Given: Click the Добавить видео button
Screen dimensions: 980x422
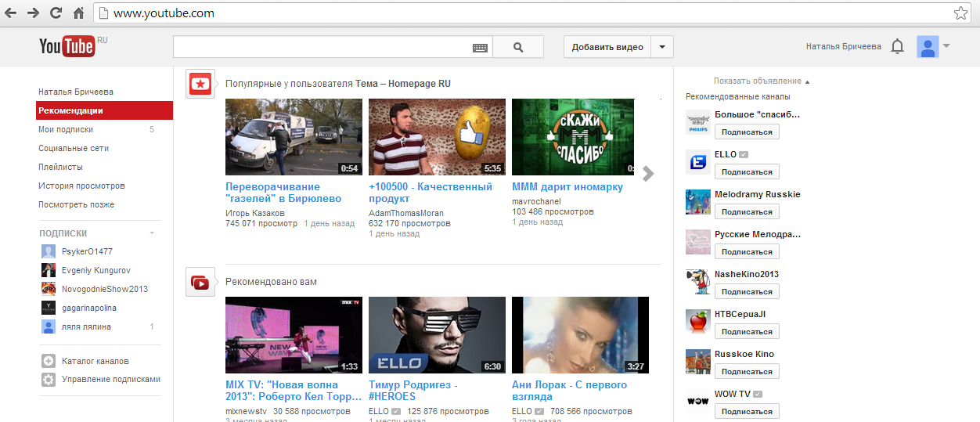Looking at the screenshot, I should point(607,47).
